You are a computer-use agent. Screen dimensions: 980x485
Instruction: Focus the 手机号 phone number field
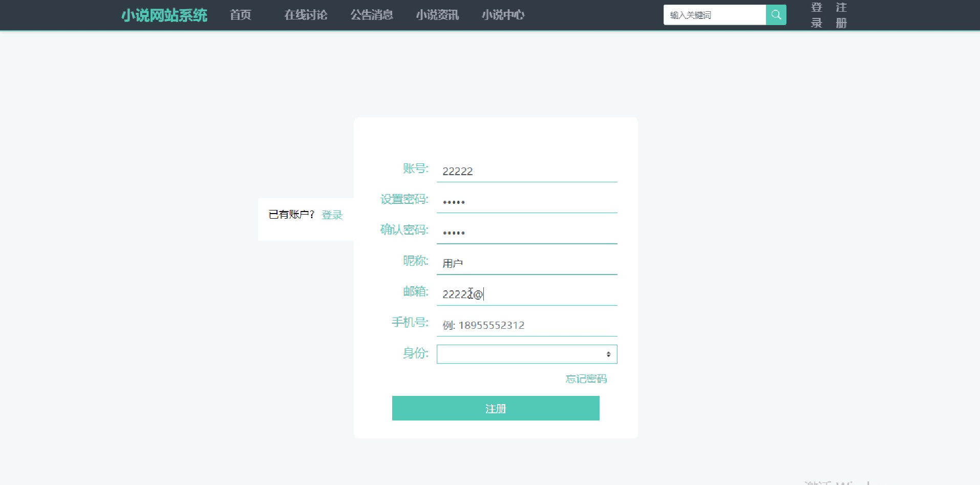point(527,325)
